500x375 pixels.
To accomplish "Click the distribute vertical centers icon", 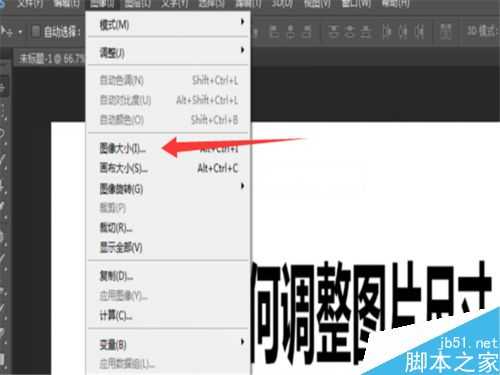I will point(349,32).
